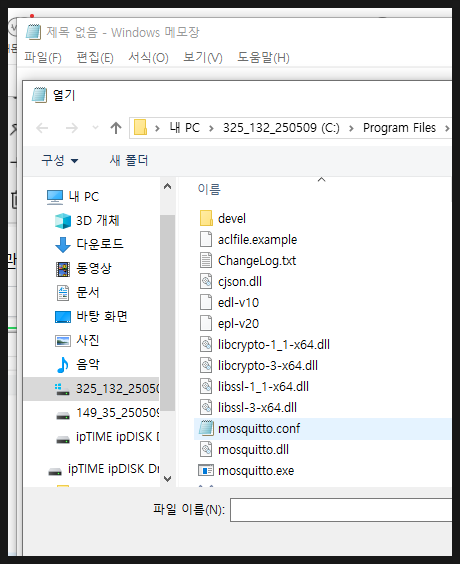Image resolution: width=460 pixels, height=564 pixels.
Task: Sort by the 이름 column header
Action: (209, 189)
